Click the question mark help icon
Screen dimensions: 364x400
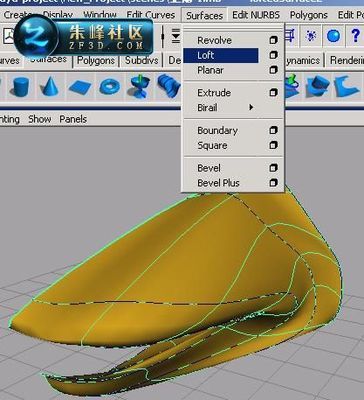(355, 35)
